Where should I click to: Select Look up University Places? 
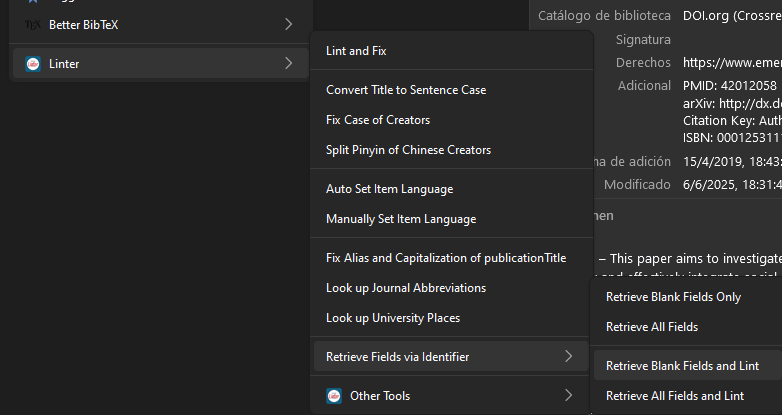click(x=393, y=318)
